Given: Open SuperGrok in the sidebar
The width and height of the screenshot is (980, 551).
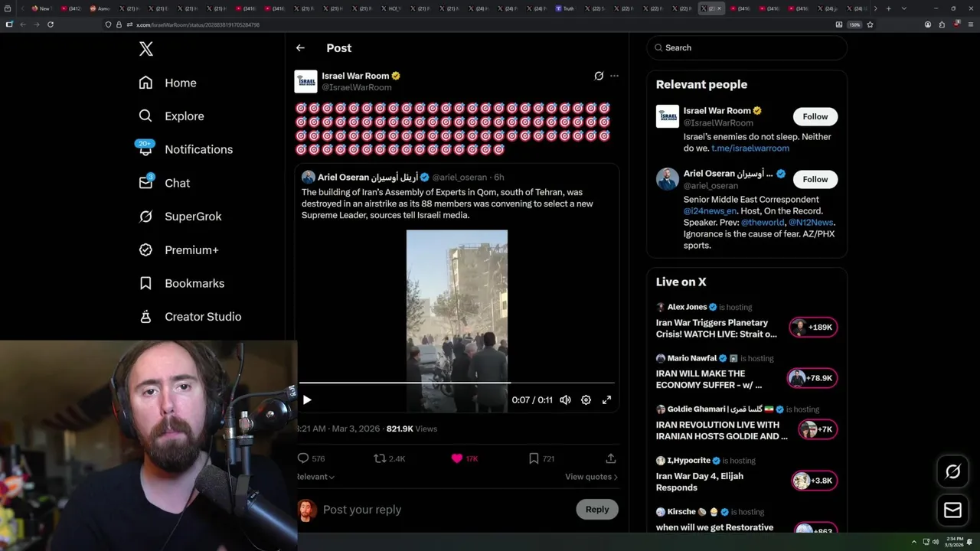Looking at the screenshot, I should pos(180,217).
